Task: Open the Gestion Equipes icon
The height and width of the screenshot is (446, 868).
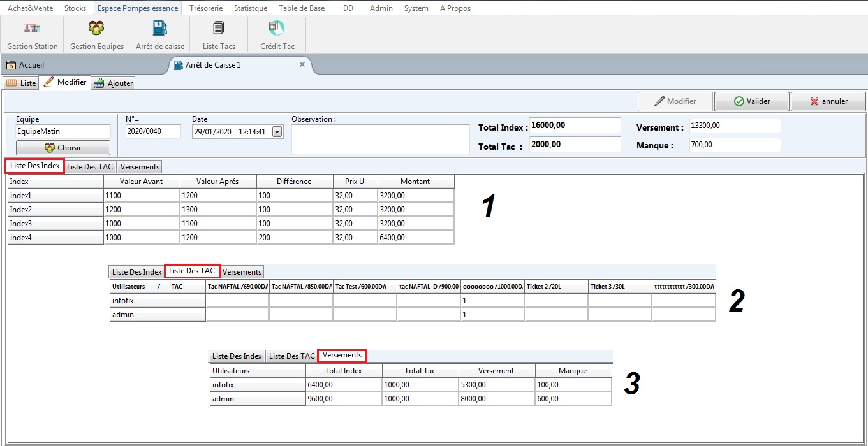Action: [x=96, y=29]
